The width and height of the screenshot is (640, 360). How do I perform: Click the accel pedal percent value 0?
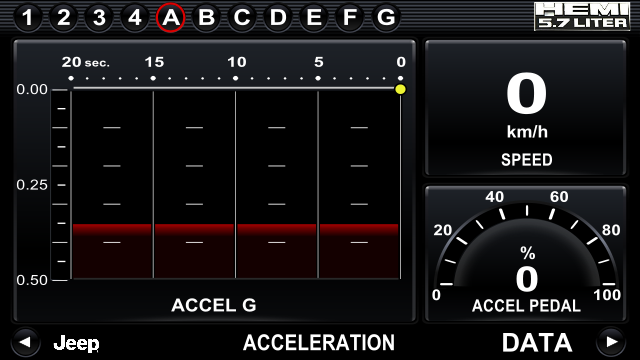click(x=527, y=279)
